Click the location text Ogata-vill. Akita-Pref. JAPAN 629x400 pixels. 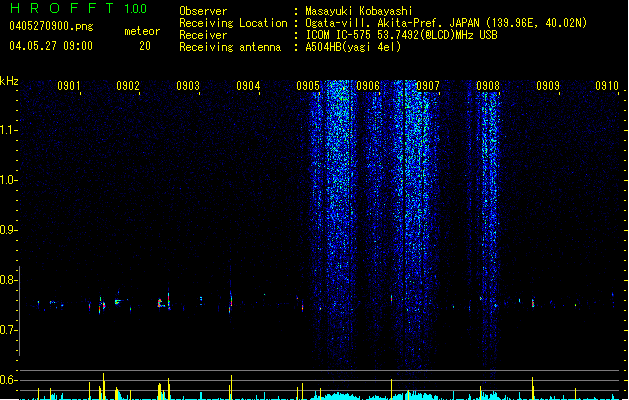click(x=393, y=23)
